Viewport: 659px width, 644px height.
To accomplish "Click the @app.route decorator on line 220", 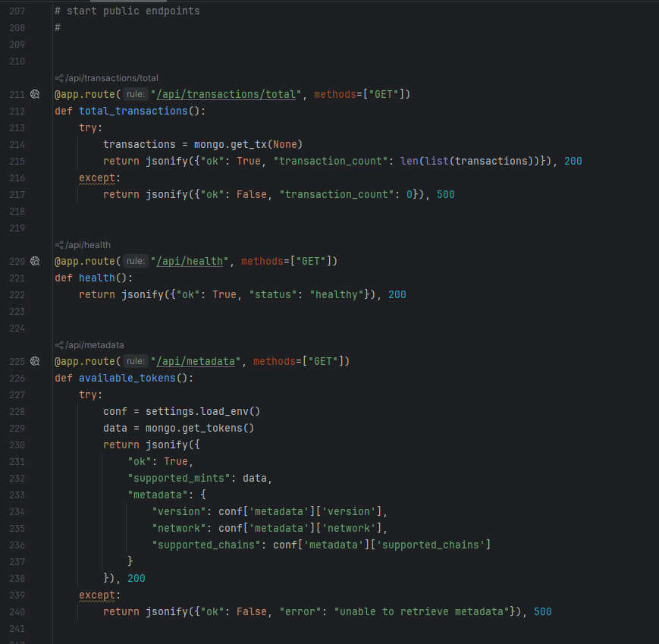I will (x=85, y=261).
